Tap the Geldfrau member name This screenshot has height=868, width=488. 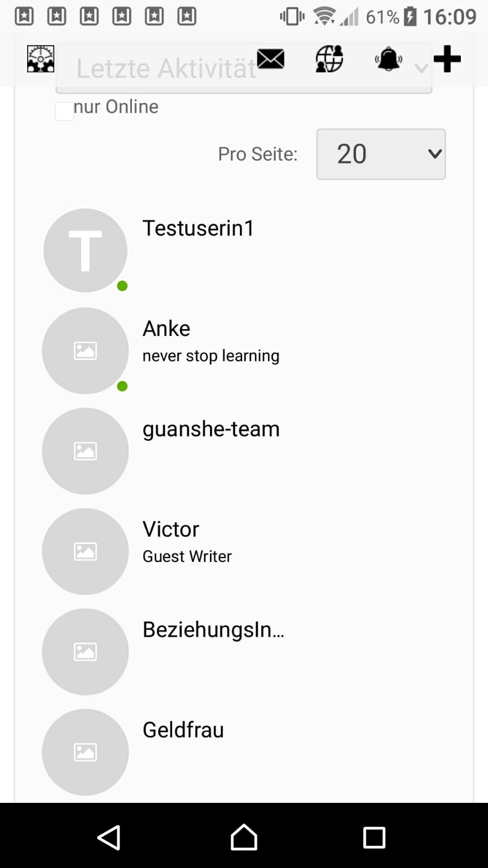pos(183,730)
